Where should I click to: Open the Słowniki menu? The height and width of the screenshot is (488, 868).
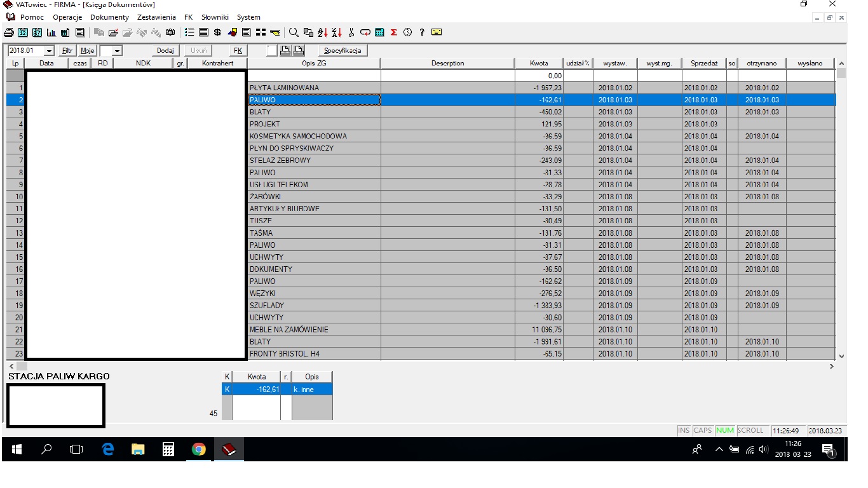tap(215, 17)
